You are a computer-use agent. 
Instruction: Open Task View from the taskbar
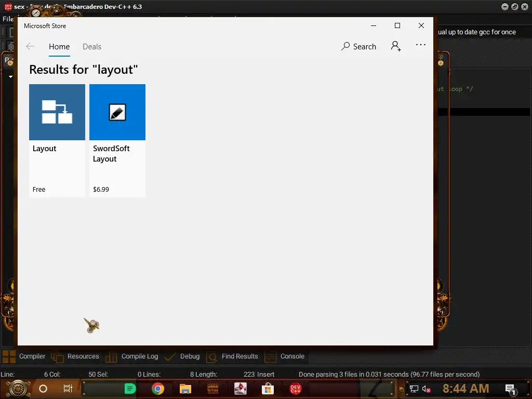68,389
